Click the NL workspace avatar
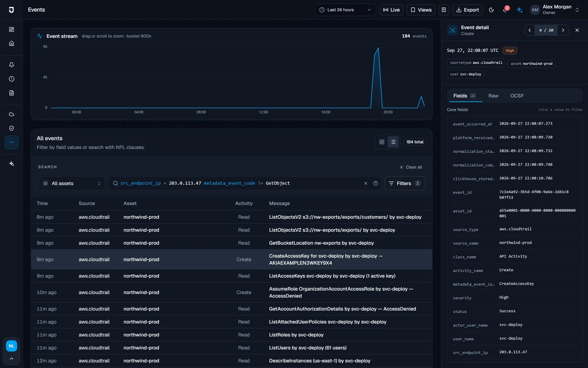Viewport: 588px width, 368px height. coord(11,346)
